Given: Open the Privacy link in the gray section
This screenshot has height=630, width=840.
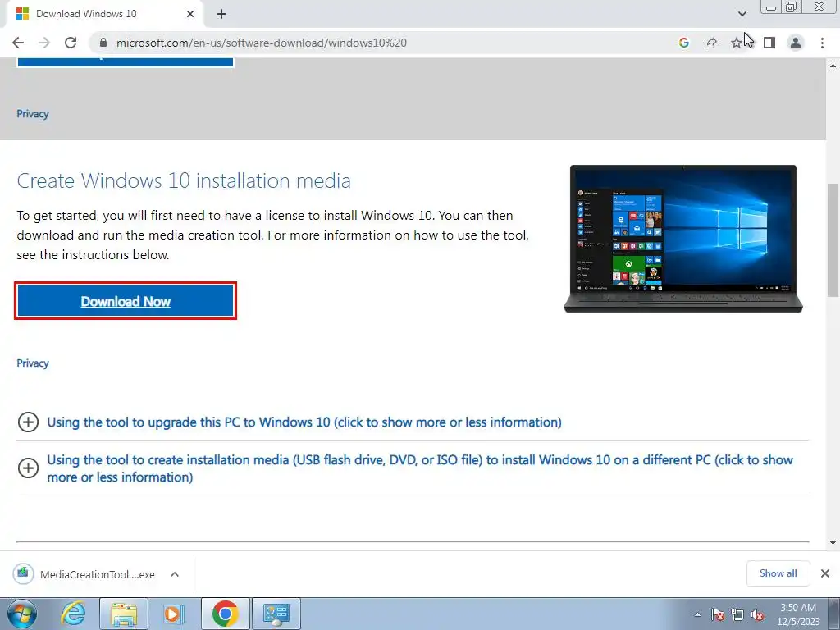Looking at the screenshot, I should tap(33, 114).
